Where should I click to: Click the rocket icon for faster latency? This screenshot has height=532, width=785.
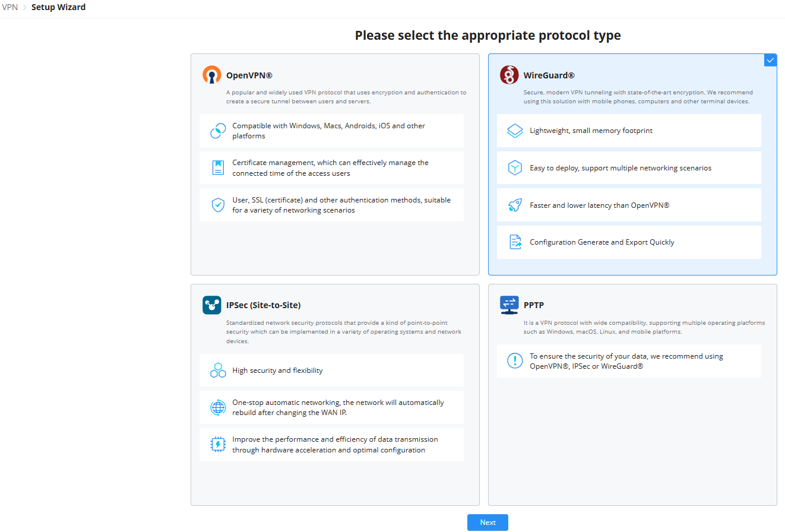[x=514, y=205]
